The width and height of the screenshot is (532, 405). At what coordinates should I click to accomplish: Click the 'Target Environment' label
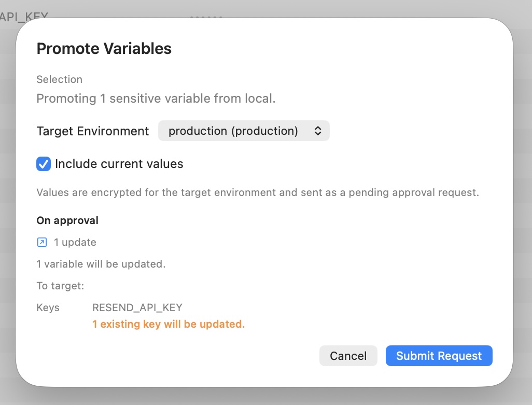click(x=93, y=131)
